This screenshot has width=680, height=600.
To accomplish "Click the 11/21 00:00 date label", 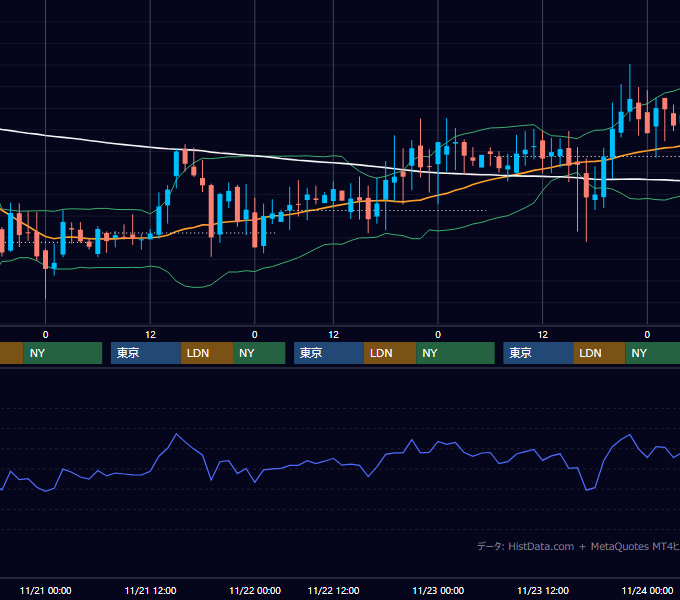I will click(x=46, y=590).
